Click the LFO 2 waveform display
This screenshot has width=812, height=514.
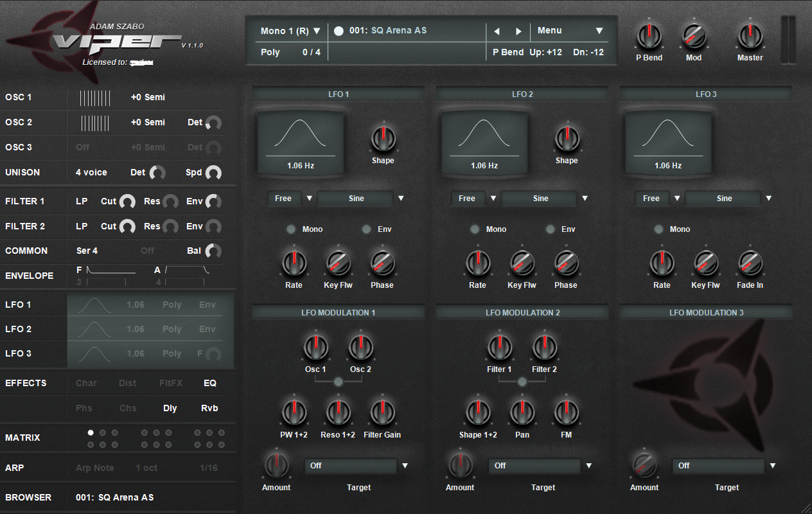tap(484, 143)
